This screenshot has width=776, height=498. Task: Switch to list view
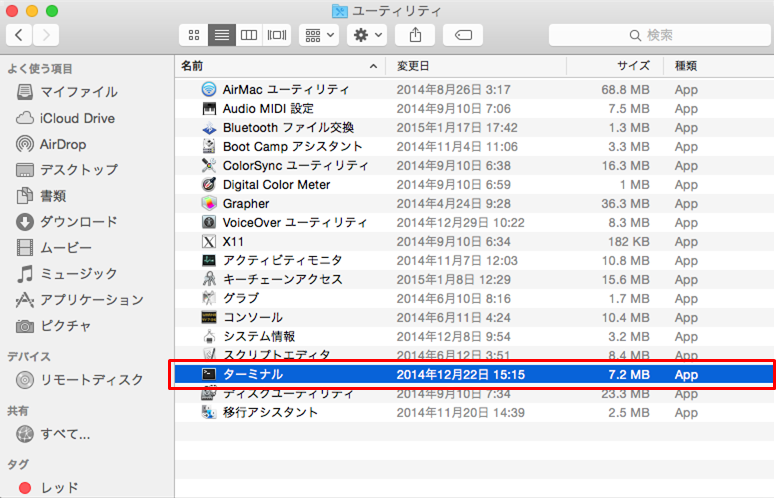[x=222, y=35]
